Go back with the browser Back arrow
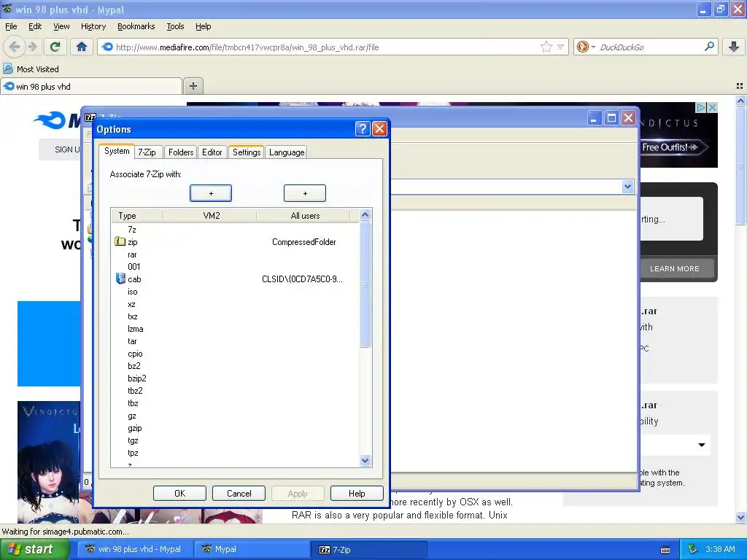Viewport: 747px width, 560px height. click(x=15, y=47)
